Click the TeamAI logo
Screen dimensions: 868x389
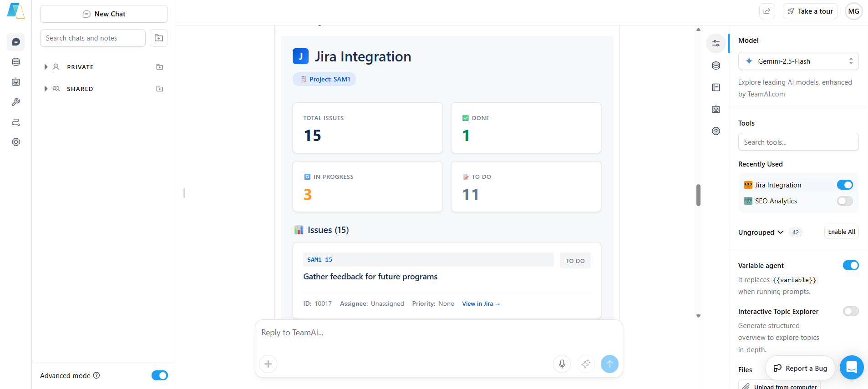(x=15, y=11)
